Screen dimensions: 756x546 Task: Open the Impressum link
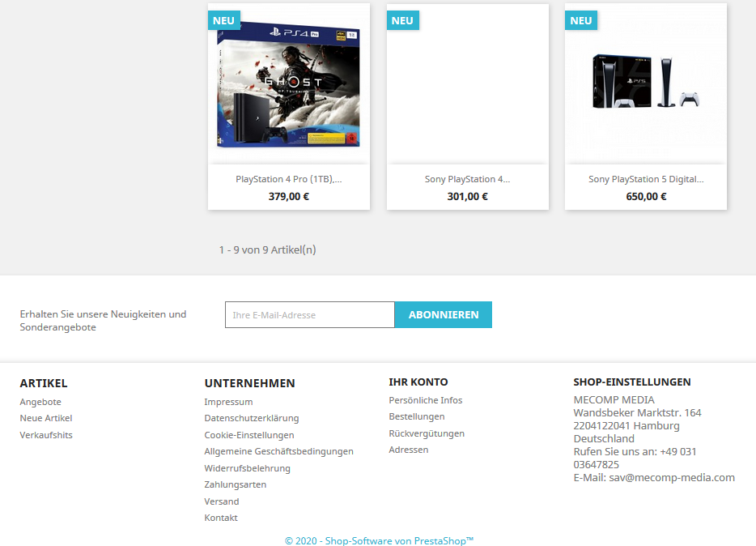pyautogui.click(x=228, y=402)
